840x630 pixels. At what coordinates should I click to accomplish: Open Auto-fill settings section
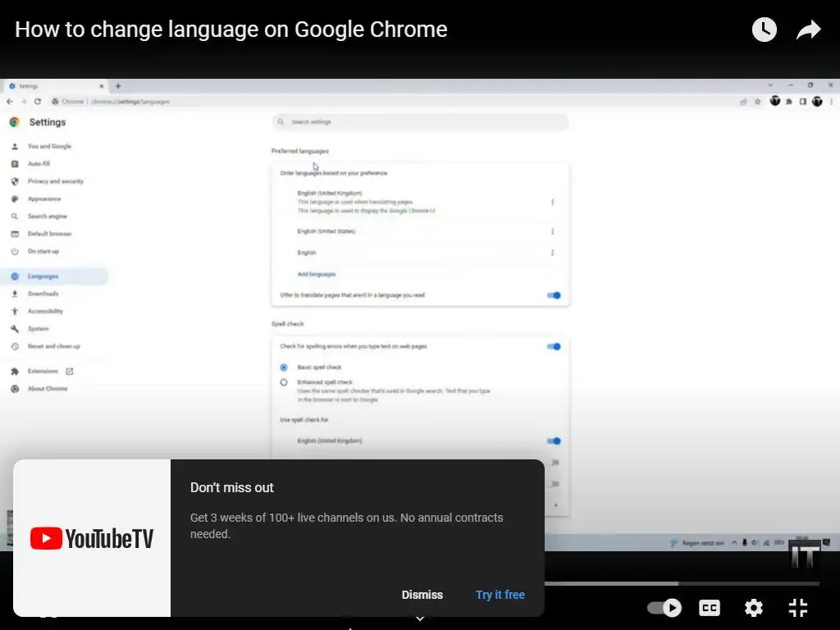pyautogui.click(x=39, y=164)
